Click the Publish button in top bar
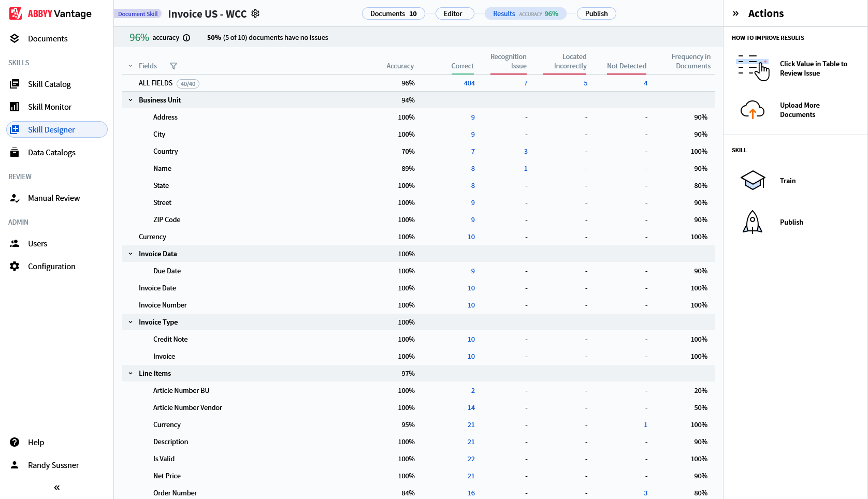The height and width of the screenshot is (499, 868). point(596,13)
